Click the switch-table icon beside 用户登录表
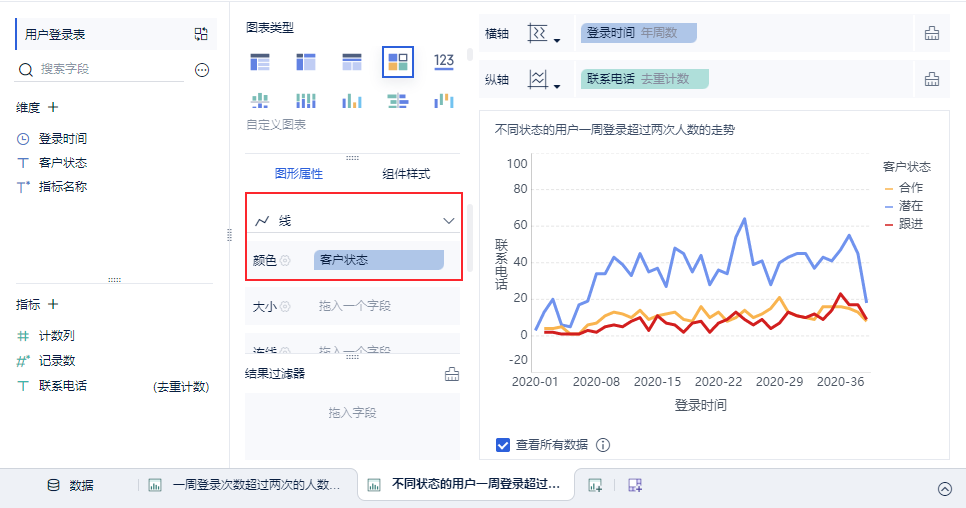Image resolution: width=966 pixels, height=508 pixels. (x=201, y=34)
